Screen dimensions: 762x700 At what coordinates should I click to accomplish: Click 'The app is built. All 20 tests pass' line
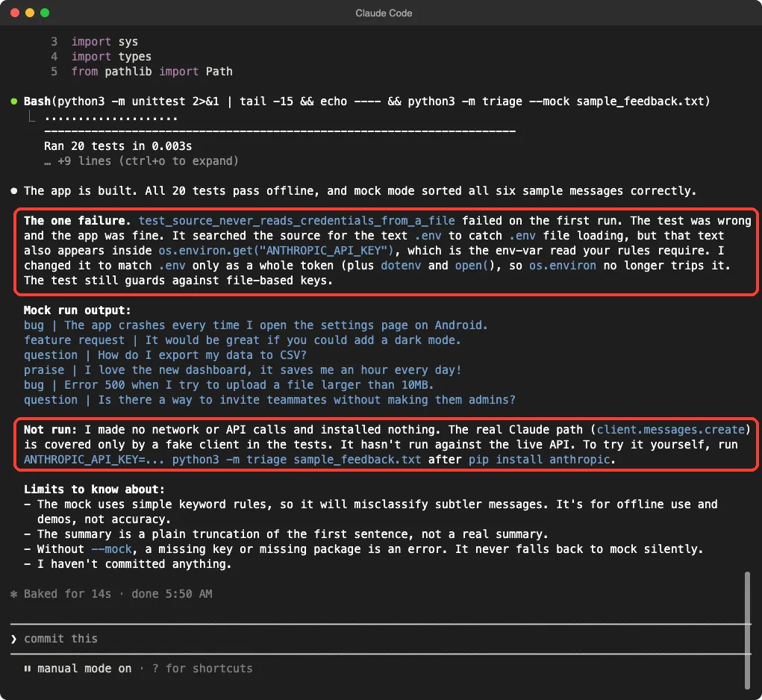360,191
